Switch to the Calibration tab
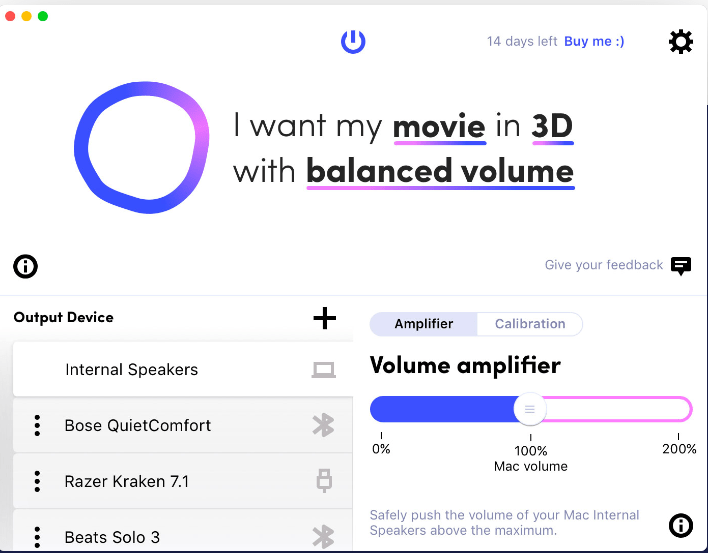Viewport: 708px width, 553px height. (x=530, y=324)
